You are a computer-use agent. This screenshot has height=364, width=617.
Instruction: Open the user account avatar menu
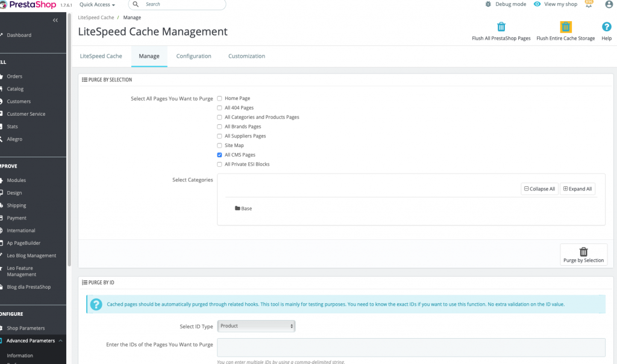609,5
